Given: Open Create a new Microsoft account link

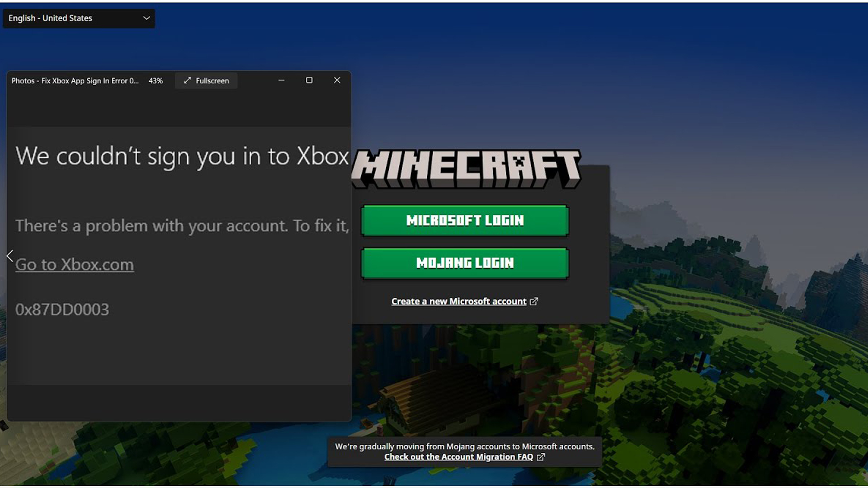Looking at the screenshot, I should point(458,301).
